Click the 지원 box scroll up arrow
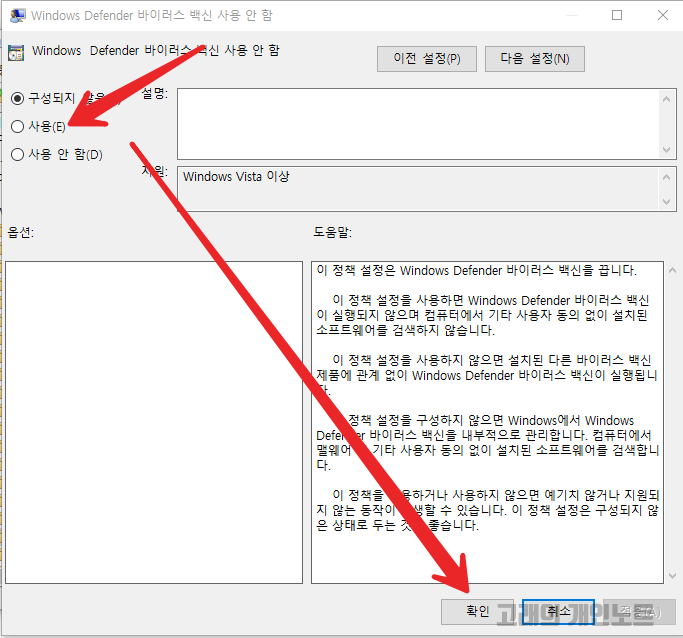This screenshot has height=638, width=683. [666, 177]
